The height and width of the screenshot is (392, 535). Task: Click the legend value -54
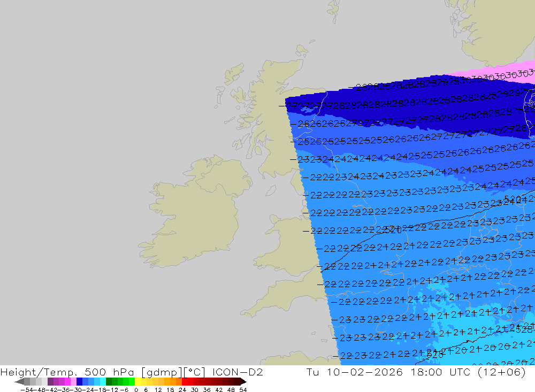click(27, 390)
